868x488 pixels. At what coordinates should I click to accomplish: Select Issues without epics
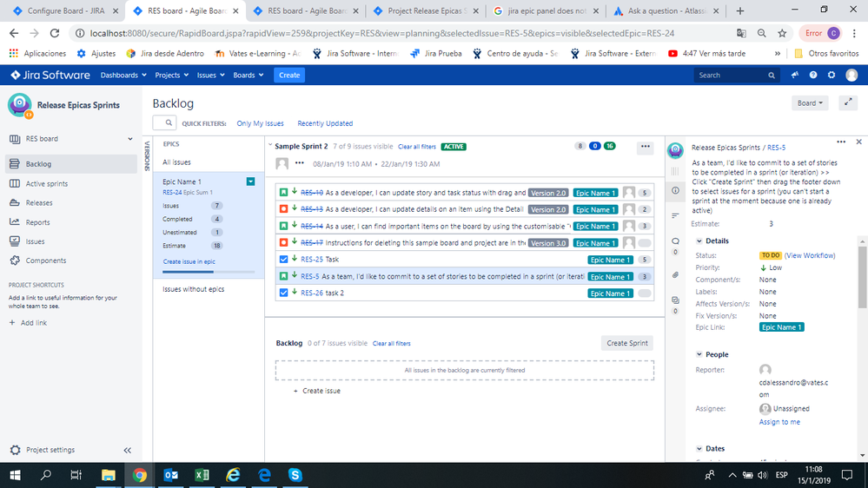[x=193, y=289]
